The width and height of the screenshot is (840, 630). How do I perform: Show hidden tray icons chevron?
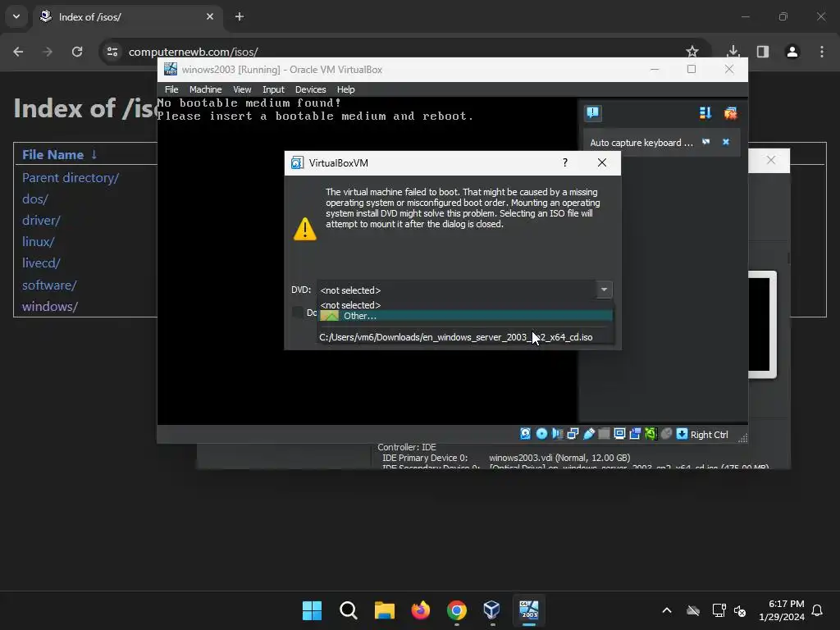667,610
